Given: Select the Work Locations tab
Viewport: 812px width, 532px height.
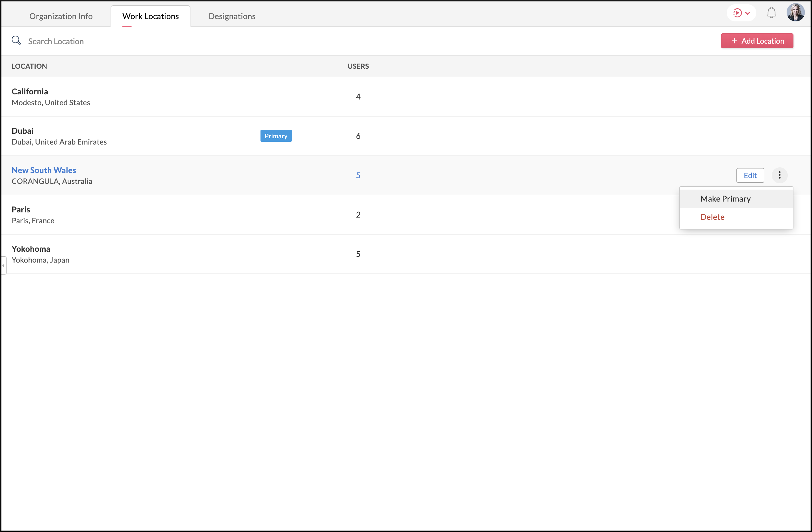Looking at the screenshot, I should pyautogui.click(x=150, y=16).
